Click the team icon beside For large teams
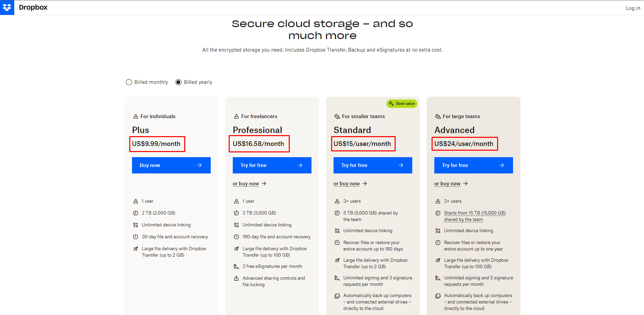Viewport: 644px width, 315px height. pos(438,116)
